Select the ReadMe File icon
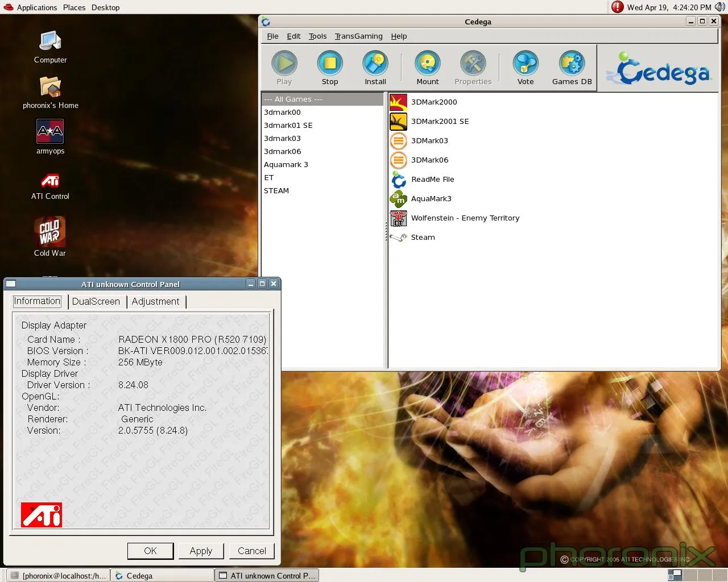The width and height of the screenshot is (728, 582). pos(399,180)
